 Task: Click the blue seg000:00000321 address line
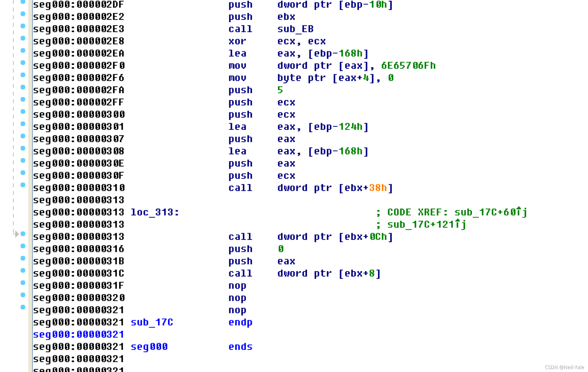coord(79,335)
